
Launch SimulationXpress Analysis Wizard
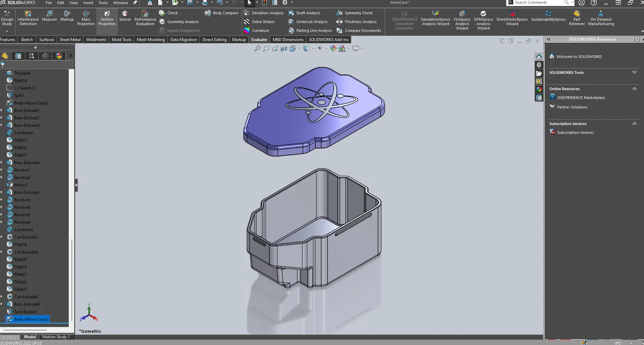click(436, 18)
